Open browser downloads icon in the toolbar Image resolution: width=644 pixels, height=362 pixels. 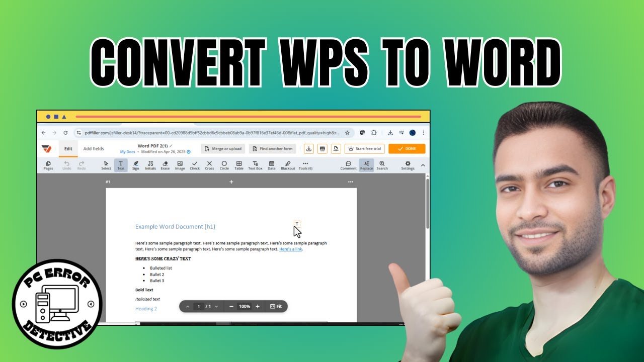coord(390,133)
